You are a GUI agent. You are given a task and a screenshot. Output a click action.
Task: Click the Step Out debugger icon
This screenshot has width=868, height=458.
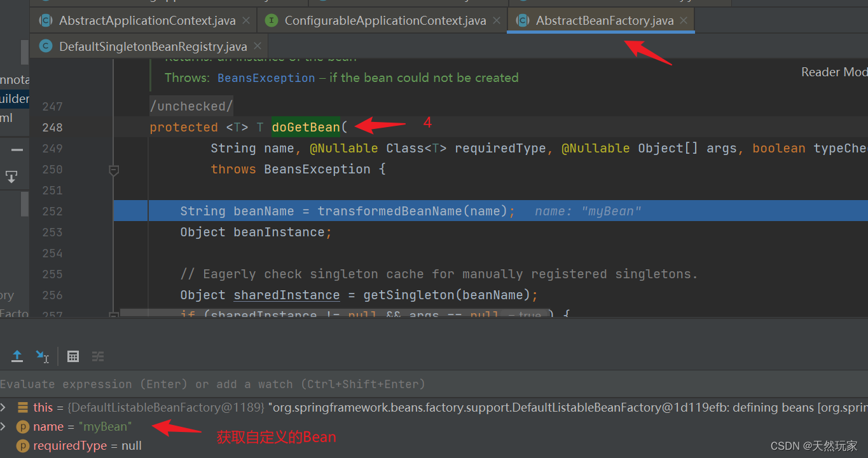click(x=17, y=356)
